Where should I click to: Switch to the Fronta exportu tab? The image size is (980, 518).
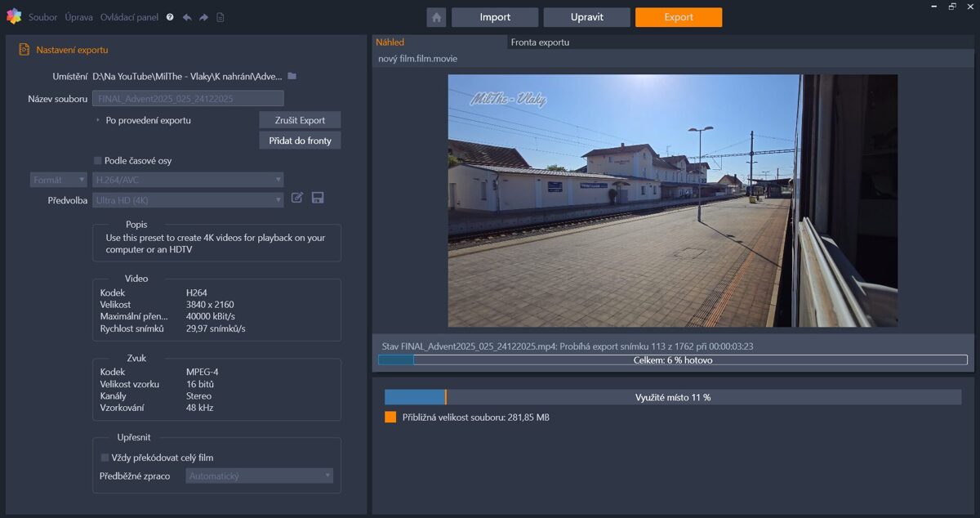(540, 42)
